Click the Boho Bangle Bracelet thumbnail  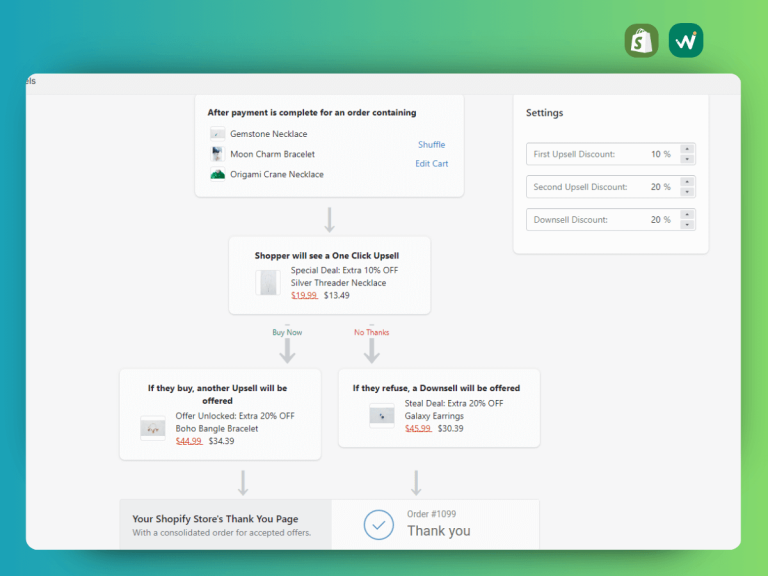[153, 429]
